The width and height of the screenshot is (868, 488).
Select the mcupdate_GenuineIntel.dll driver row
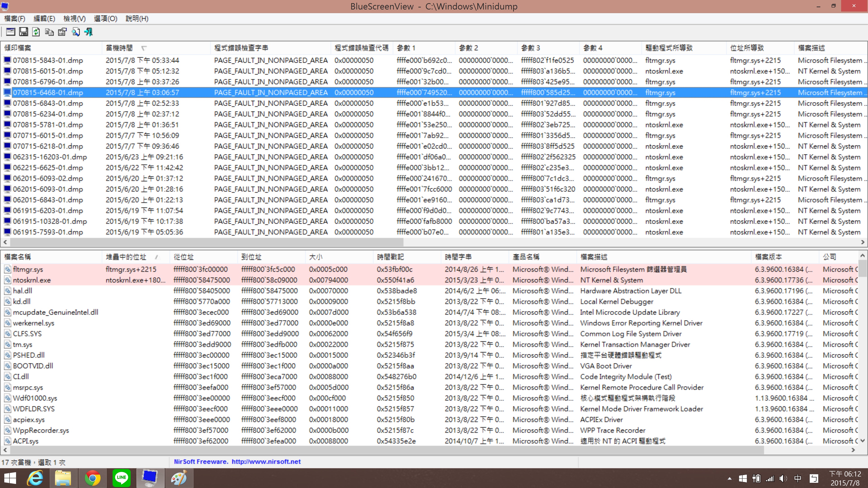pyautogui.click(x=430, y=312)
